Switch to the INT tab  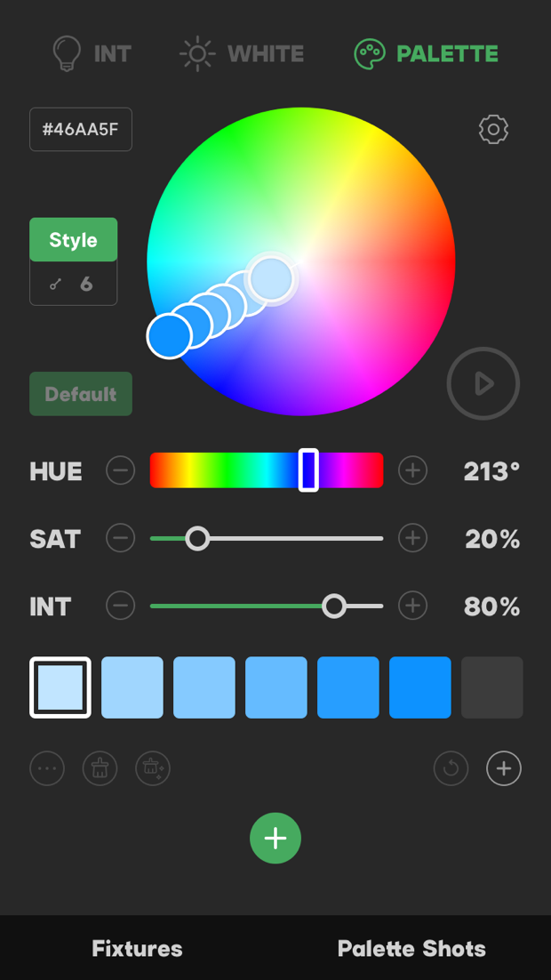point(92,54)
